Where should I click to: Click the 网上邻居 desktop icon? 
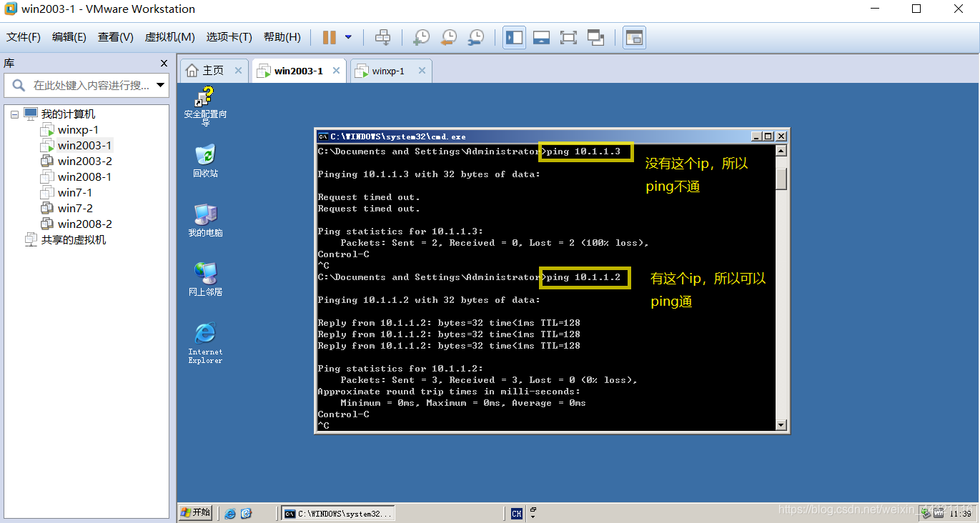[x=205, y=279]
